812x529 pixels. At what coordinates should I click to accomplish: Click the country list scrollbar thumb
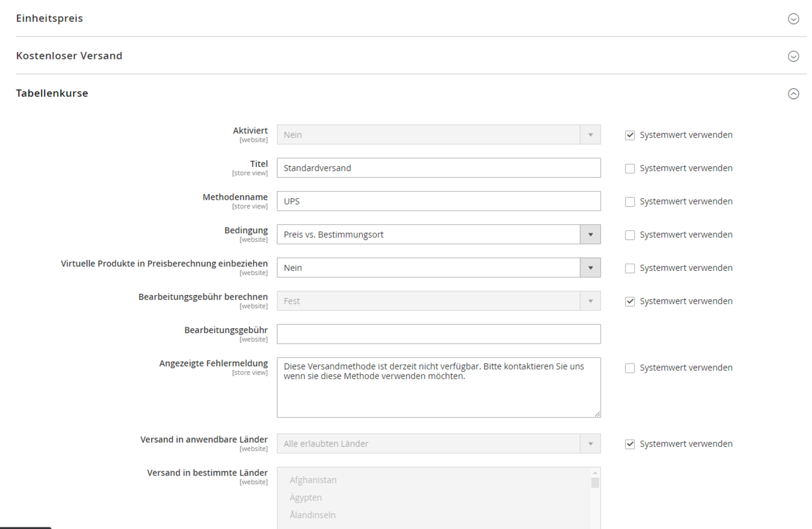595,483
